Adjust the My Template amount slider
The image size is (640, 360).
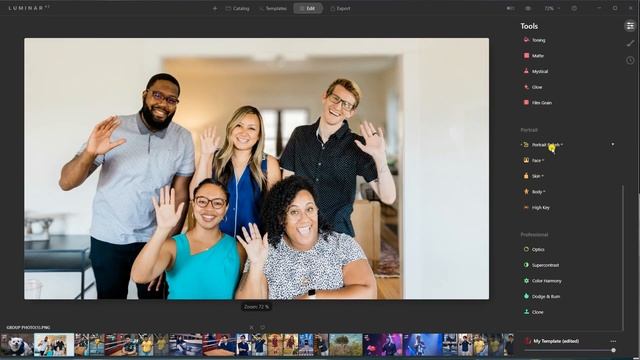tap(570, 350)
